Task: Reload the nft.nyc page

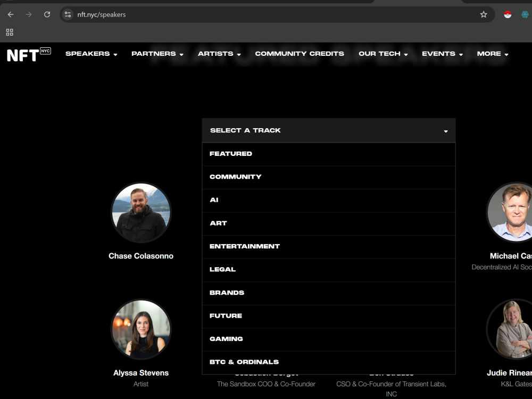Action: click(47, 14)
